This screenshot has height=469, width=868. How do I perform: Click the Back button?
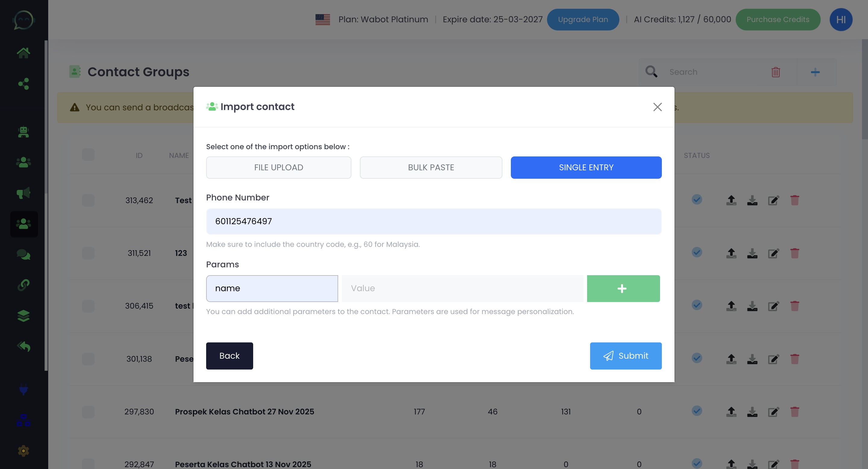tap(229, 356)
